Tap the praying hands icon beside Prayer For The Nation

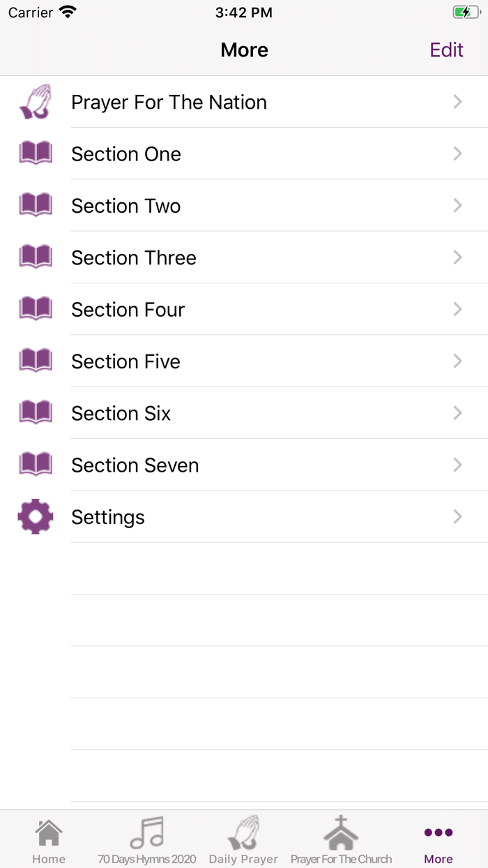pos(35,102)
